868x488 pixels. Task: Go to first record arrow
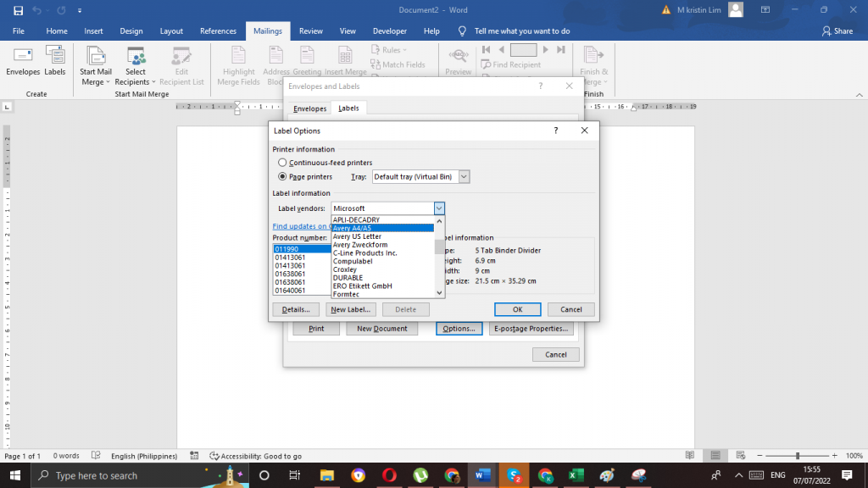pos(486,50)
